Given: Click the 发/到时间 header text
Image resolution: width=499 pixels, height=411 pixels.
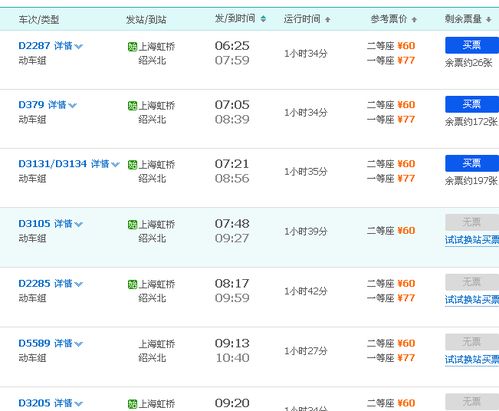Looking at the screenshot, I should (x=235, y=18).
